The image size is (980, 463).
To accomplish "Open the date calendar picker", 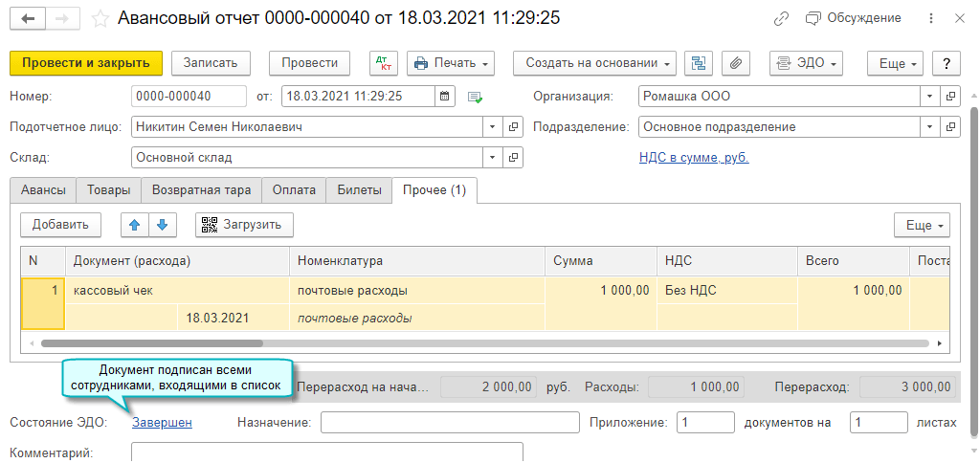I will point(445,97).
